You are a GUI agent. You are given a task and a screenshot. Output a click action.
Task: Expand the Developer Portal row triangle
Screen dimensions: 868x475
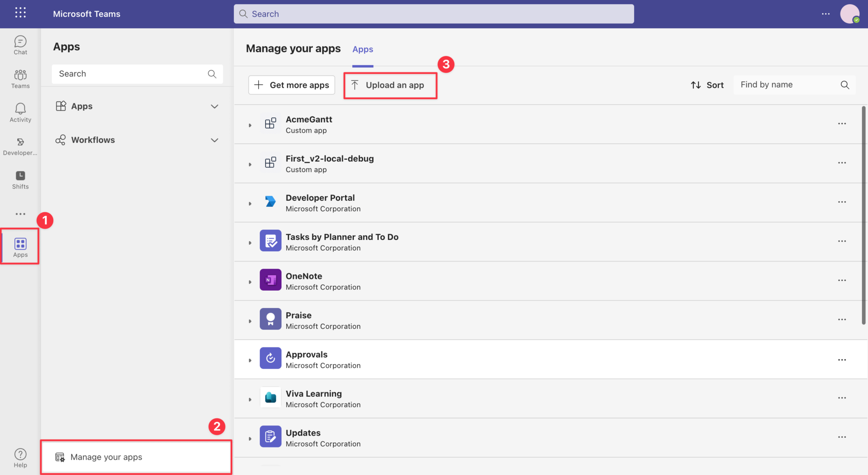tap(250, 204)
